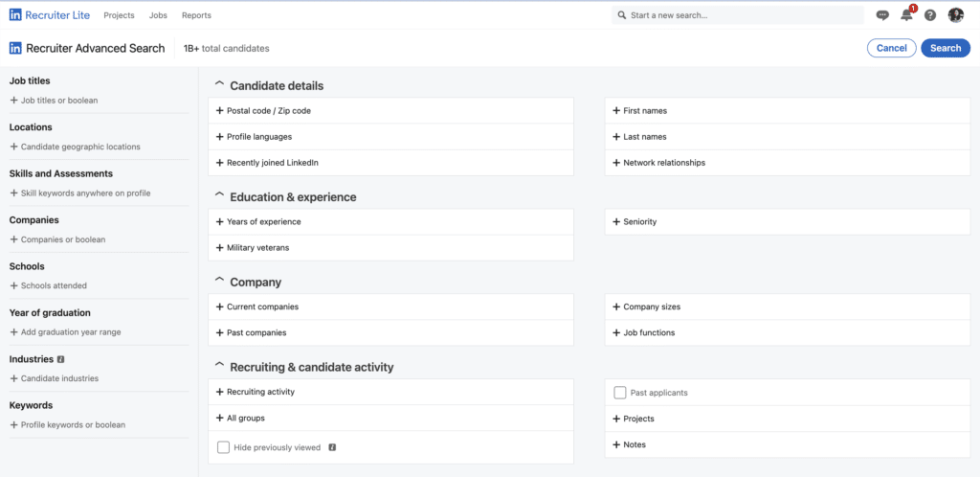Screen dimensions: 980x477
Task: Open the help question mark icon
Action: [x=930, y=15]
